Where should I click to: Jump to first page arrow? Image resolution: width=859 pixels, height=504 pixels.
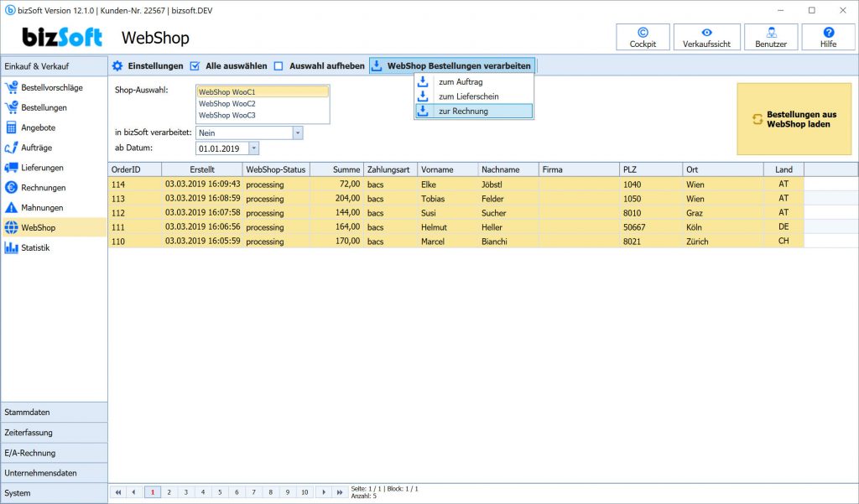pyautogui.click(x=117, y=492)
